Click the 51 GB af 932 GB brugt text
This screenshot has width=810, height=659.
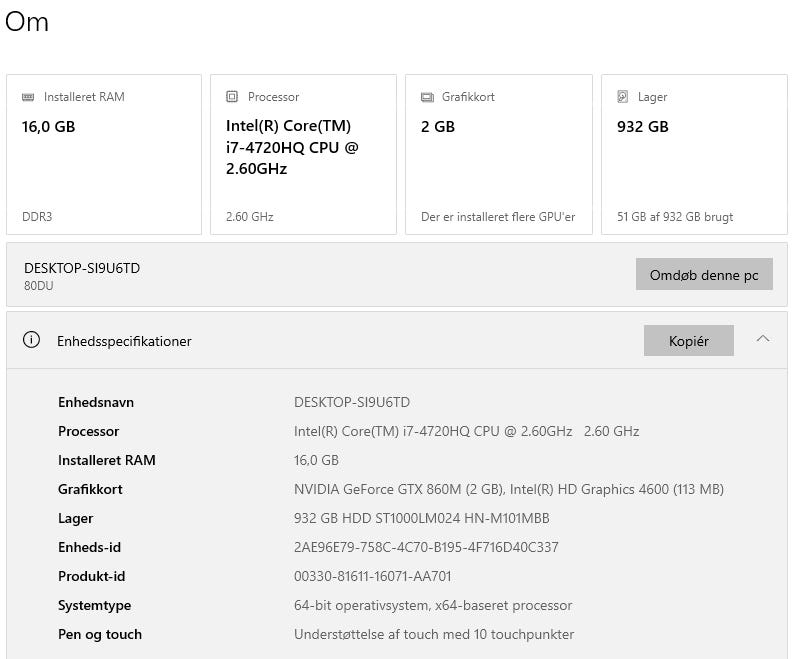pyautogui.click(x=675, y=217)
